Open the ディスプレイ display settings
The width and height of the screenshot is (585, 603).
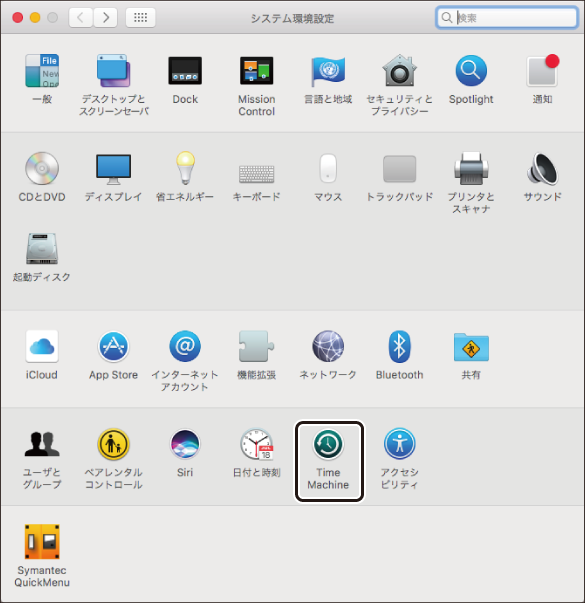pyautogui.click(x=113, y=169)
